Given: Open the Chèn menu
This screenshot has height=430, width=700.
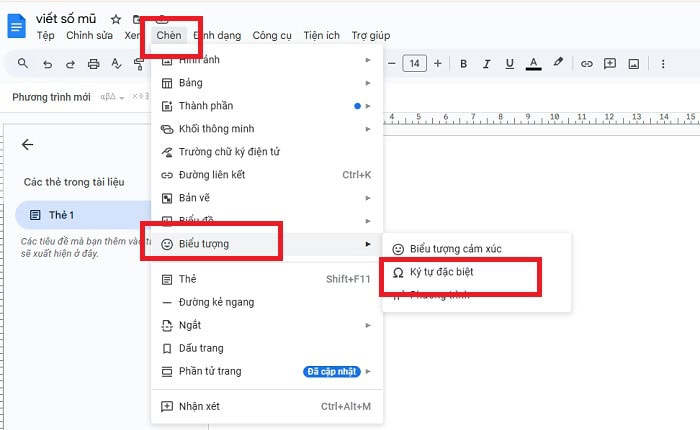Looking at the screenshot, I should coord(168,36).
